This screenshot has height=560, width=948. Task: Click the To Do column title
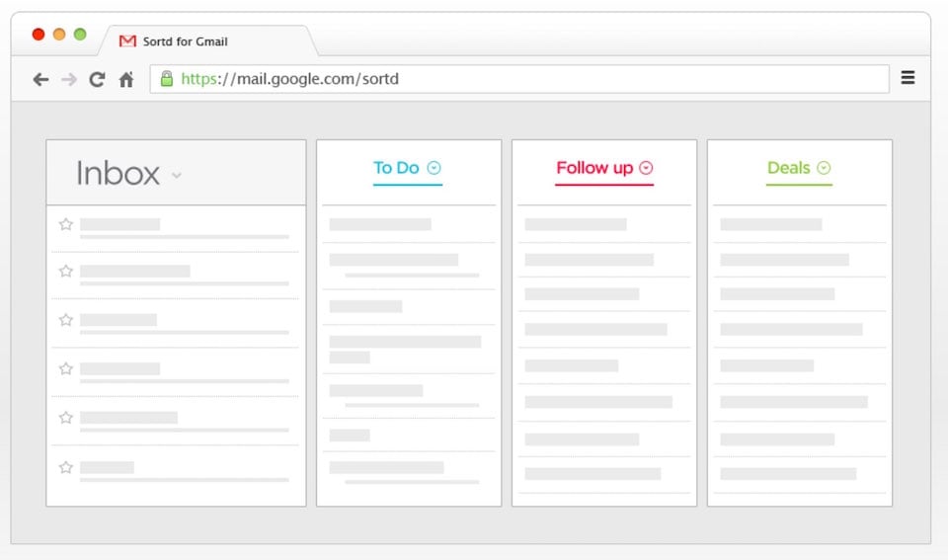point(396,168)
